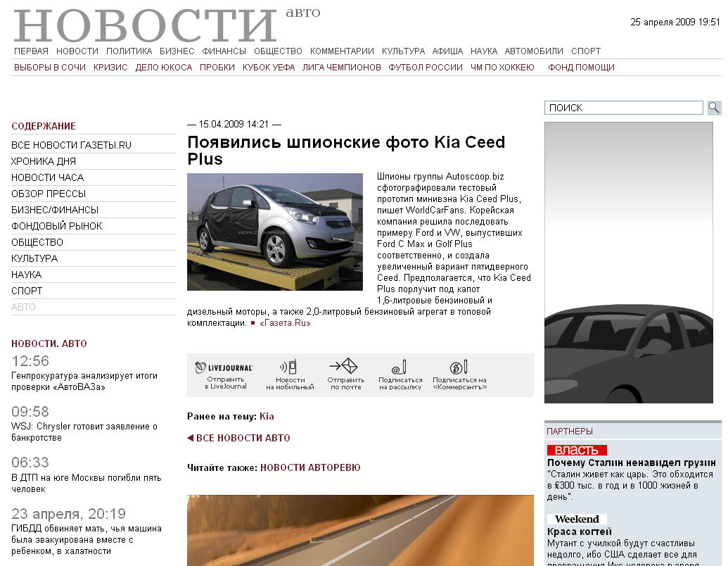Open НОВОСТИ in the top menu
This screenshot has width=728, height=566.
77,51
